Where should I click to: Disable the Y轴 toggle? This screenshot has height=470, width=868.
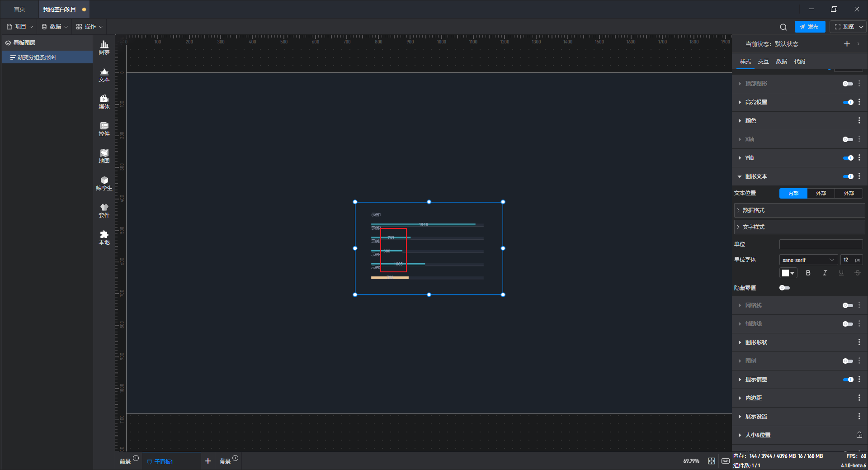pos(848,158)
